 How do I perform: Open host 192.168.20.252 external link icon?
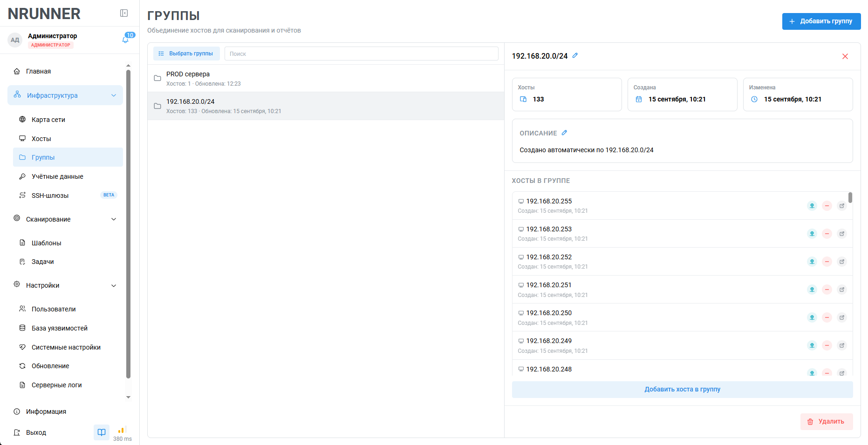(x=842, y=262)
